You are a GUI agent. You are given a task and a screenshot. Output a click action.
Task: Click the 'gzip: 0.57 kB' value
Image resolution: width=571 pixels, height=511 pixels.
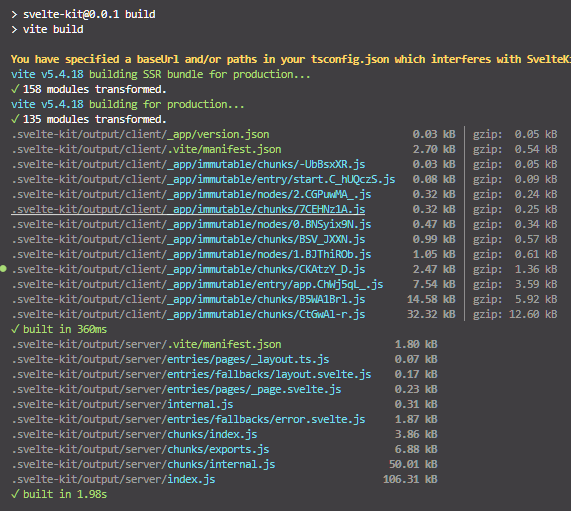515,239
